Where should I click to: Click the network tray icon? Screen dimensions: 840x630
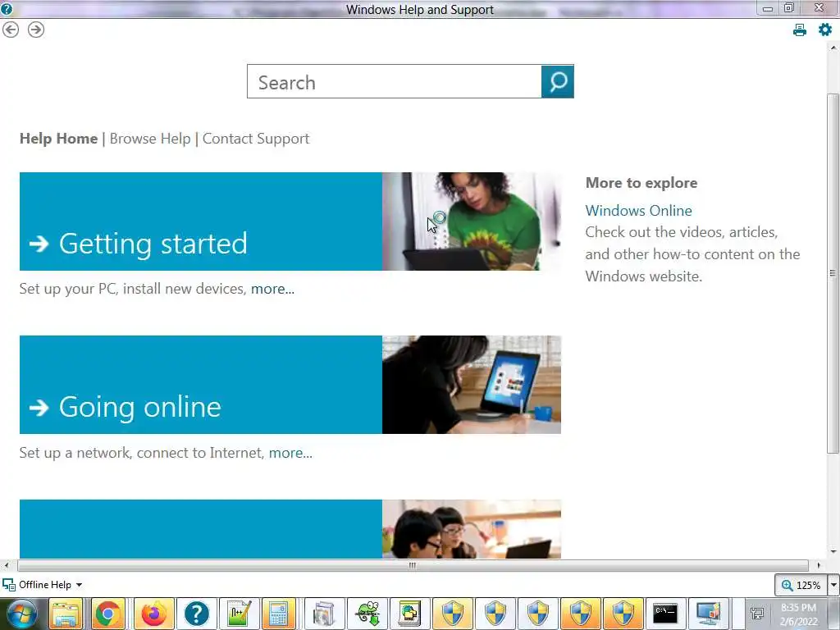pyautogui.click(x=757, y=614)
